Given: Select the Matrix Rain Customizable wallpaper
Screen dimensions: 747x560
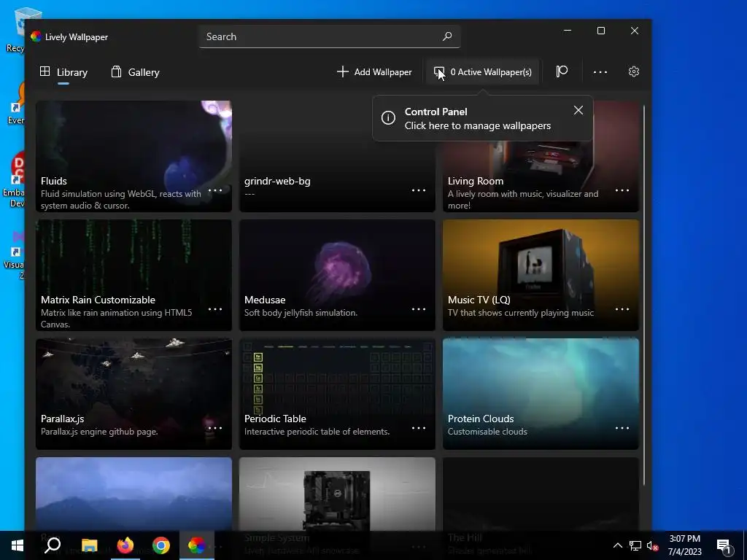Looking at the screenshot, I should (133, 275).
